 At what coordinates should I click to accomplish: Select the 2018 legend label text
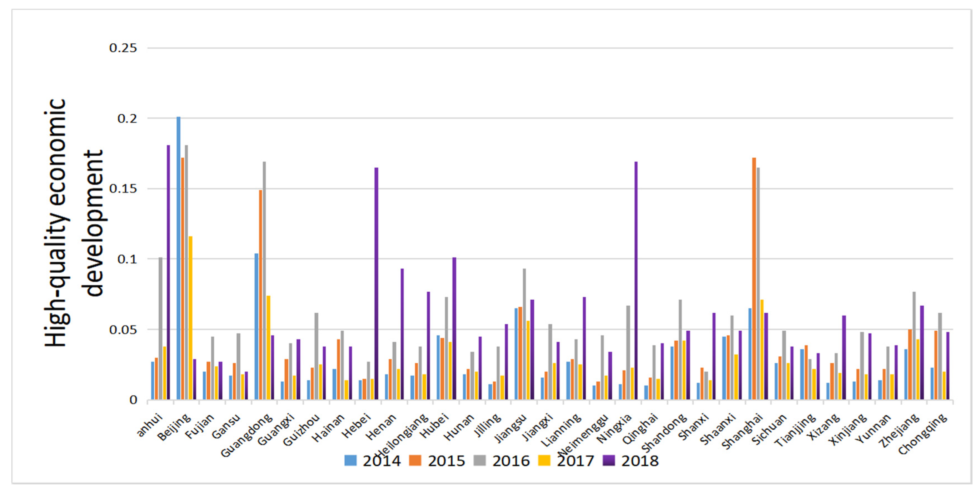pyautogui.click(x=640, y=461)
